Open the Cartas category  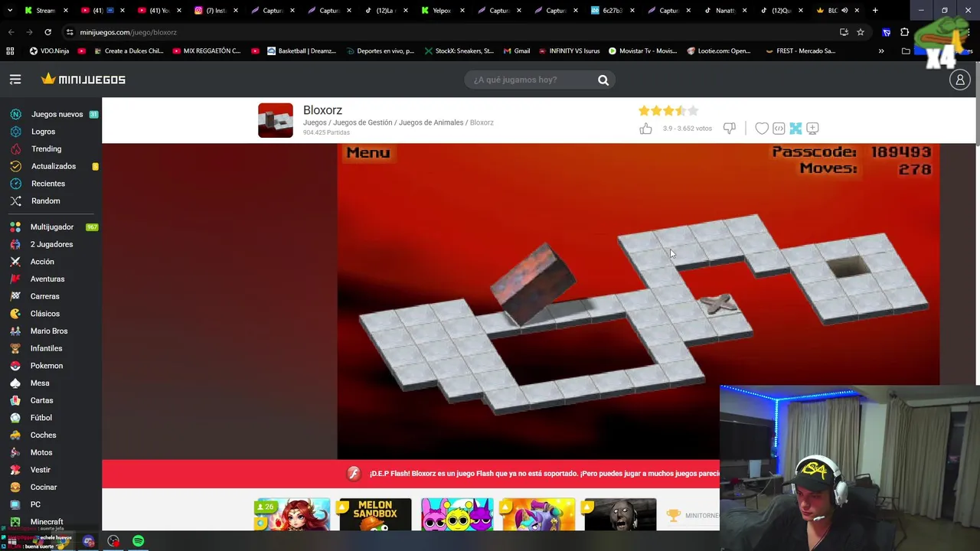click(41, 400)
